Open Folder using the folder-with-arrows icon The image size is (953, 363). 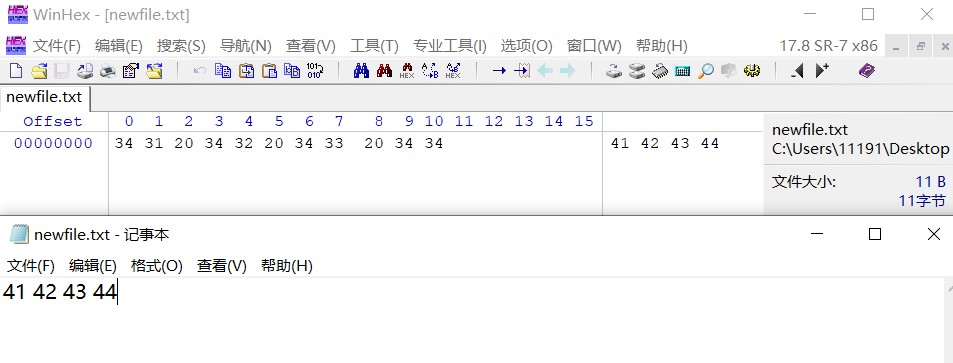point(154,71)
